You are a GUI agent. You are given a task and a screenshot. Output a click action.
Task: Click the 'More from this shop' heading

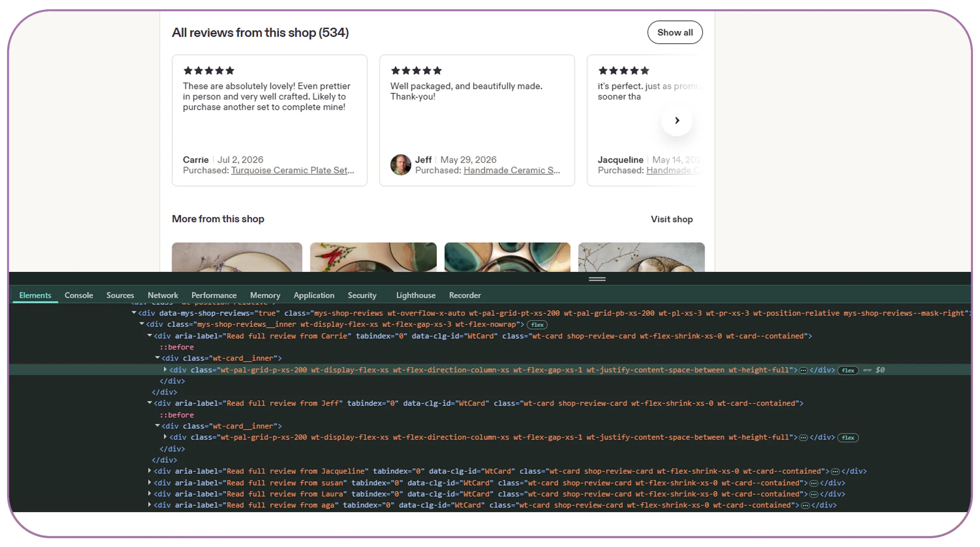click(x=218, y=219)
